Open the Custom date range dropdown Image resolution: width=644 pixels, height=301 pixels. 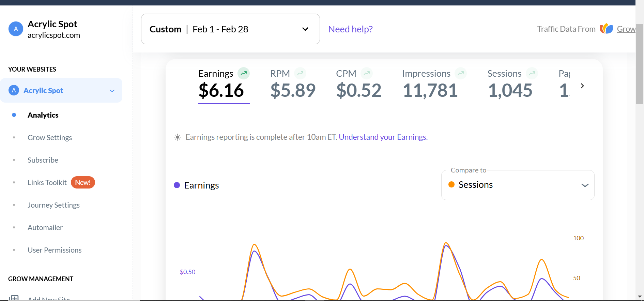(230, 29)
